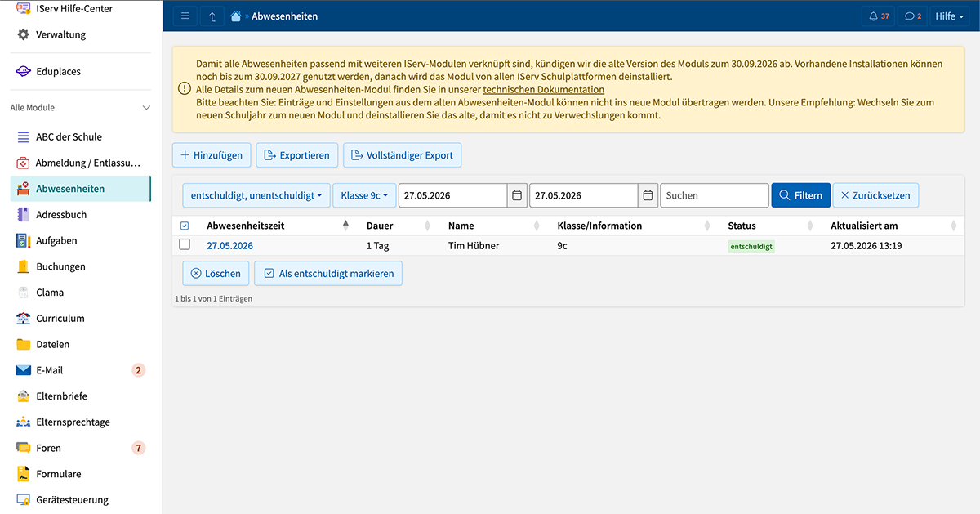Image resolution: width=980 pixels, height=514 pixels.
Task: Click the E-Mail envelope icon
Action: [23, 370]
